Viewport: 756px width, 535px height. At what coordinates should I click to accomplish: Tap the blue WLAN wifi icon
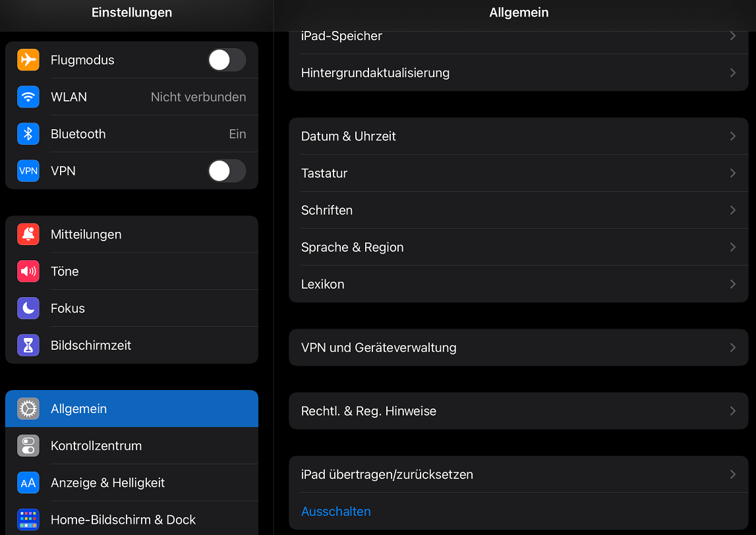pyautogui.click(x=28, y=97)
